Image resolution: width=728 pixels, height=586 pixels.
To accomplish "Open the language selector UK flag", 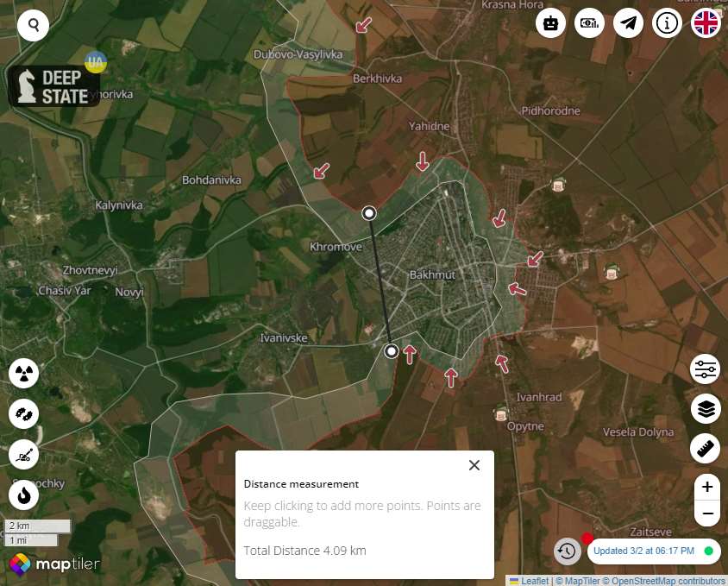I will (706, 23).
